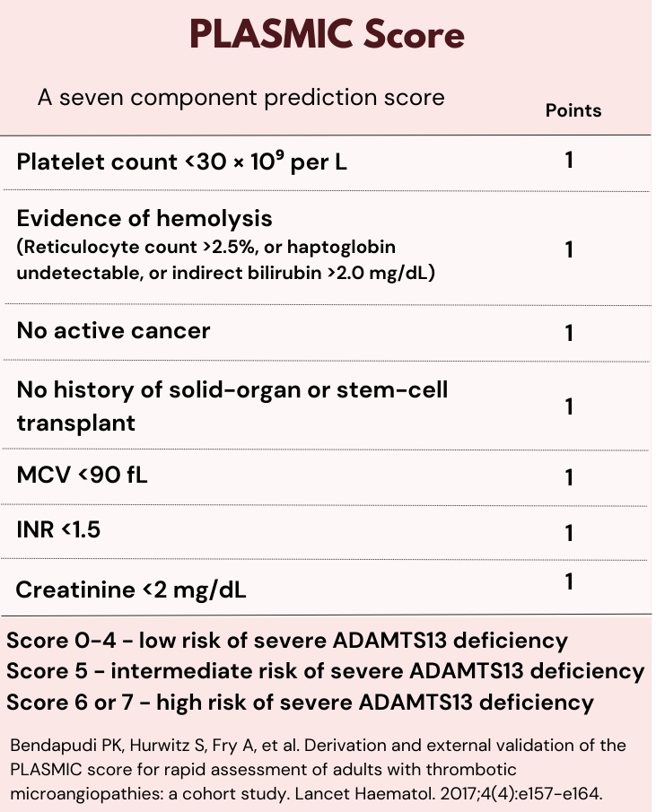Click the Creatinine <2 mg/dL row label
This screenshot has height=812, width=656.
tap(131, 589)
